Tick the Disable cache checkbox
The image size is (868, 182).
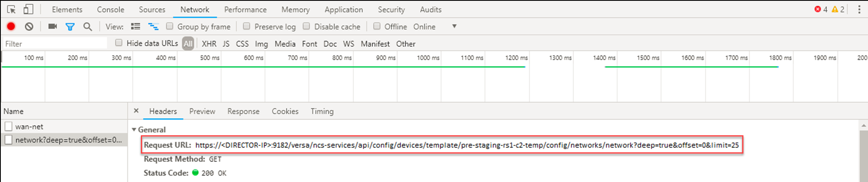pyautogui.click(x=307, y=26)
